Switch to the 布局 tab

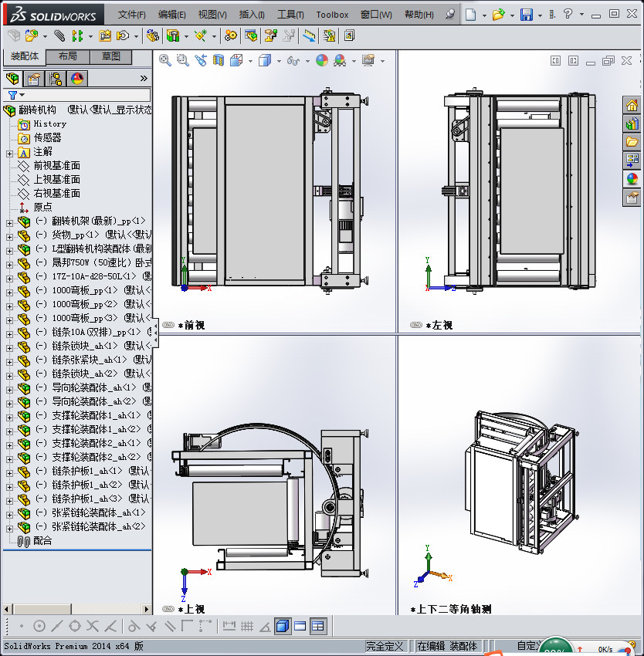click(x=67, y=56)
